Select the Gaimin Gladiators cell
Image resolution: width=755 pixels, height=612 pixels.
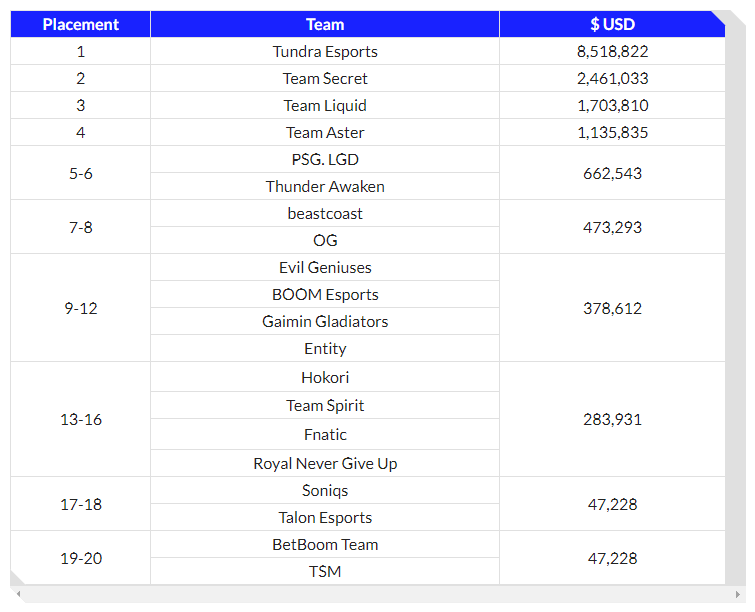(x=325, y=321)
